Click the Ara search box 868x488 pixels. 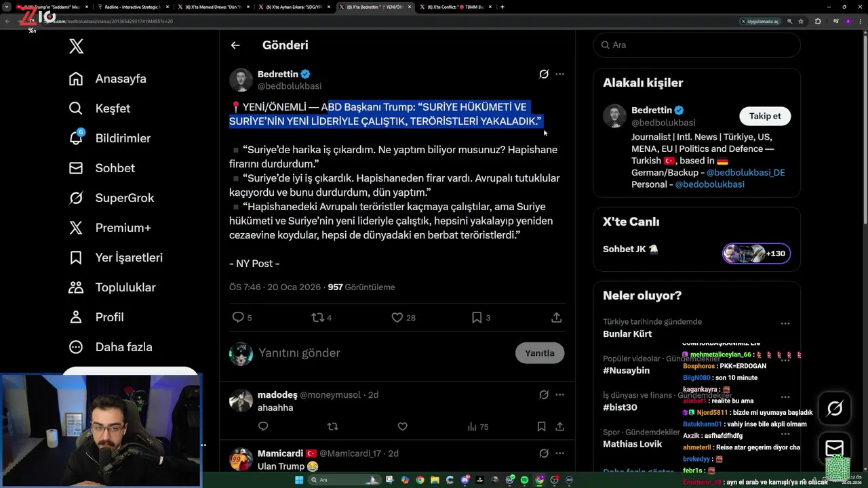(696, 45)
